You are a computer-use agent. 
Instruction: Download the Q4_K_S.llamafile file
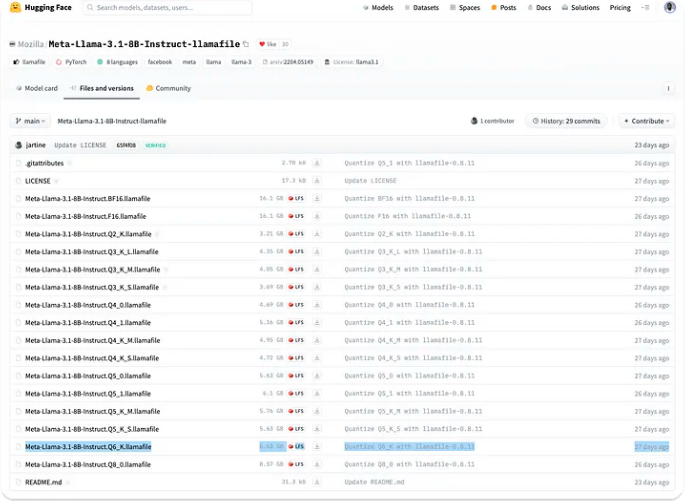point(317,358)
